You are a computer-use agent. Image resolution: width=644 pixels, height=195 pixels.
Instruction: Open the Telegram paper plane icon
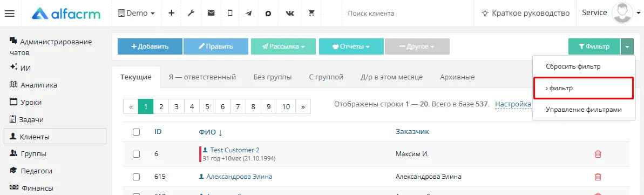pos(248,13)
